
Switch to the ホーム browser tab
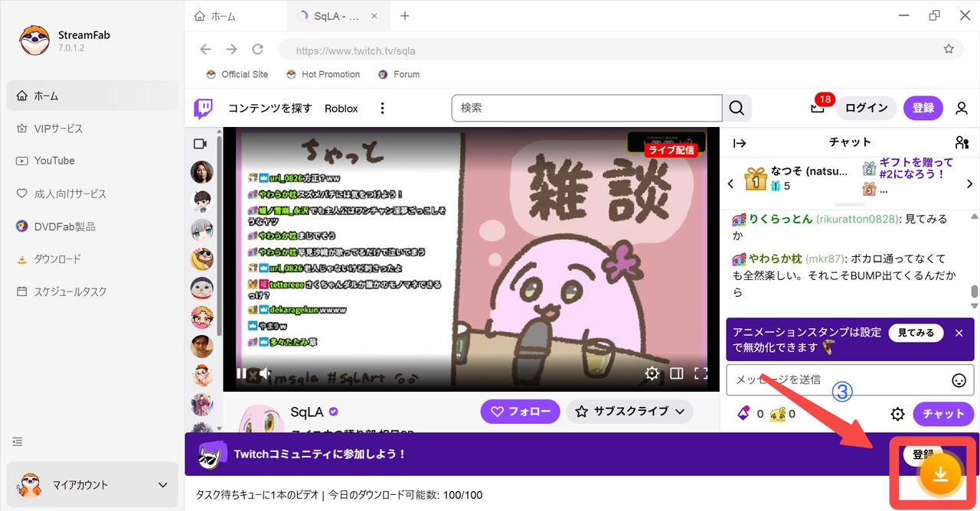pos(223,15)
